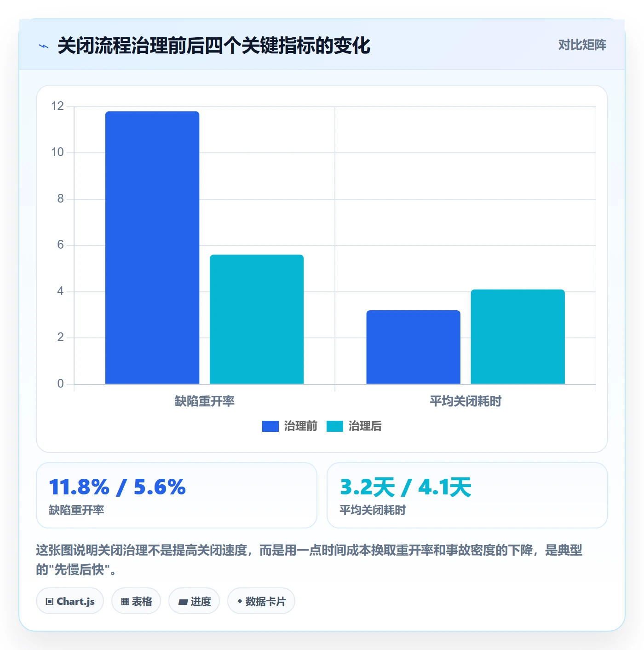This screenshot has height=650, width=644.
Task: Click the y-axis value 8
Action: [60, 199]
